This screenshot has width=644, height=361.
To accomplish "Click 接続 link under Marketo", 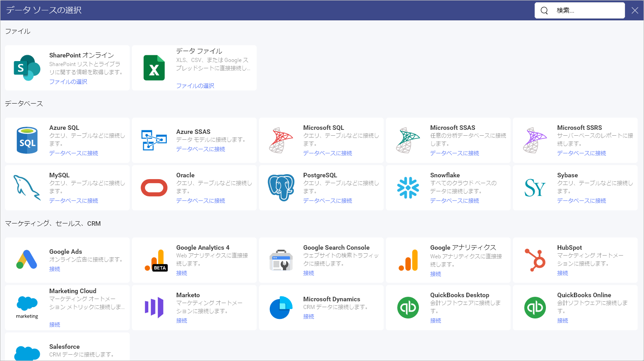I will coord(182,321).
